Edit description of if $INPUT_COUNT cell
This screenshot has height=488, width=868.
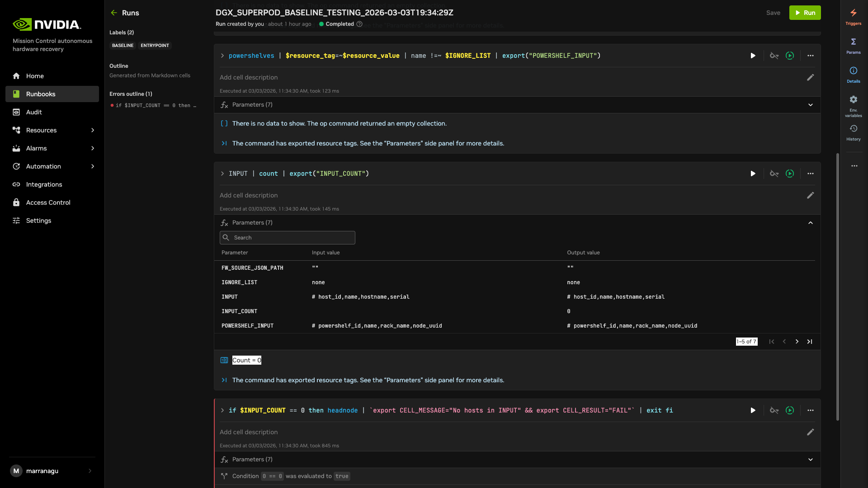click(811, 432)
